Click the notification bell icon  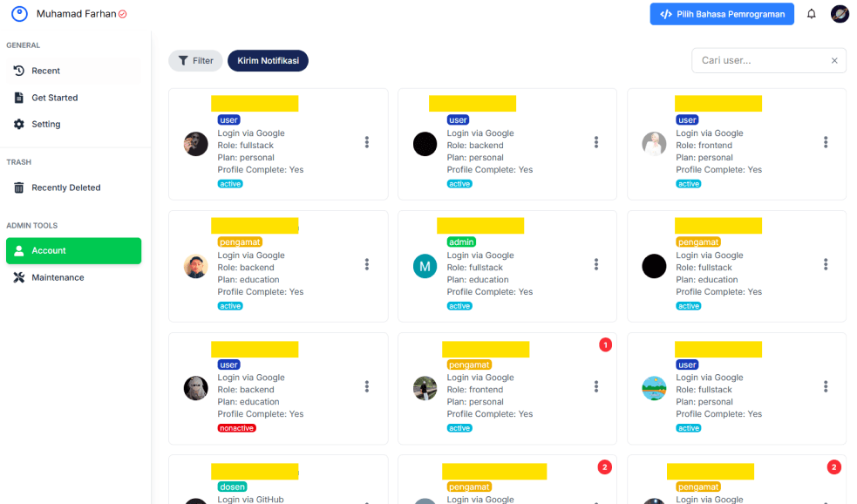tap(811, 14)
